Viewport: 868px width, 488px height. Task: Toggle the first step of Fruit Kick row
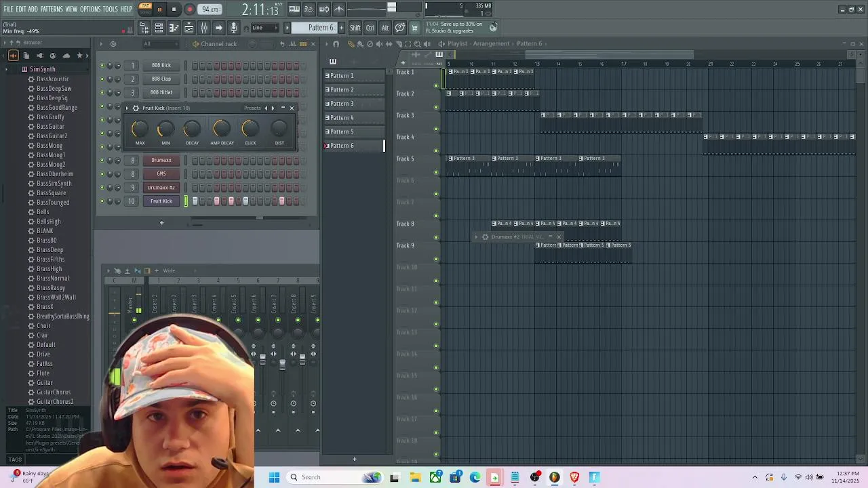(195, 201)
